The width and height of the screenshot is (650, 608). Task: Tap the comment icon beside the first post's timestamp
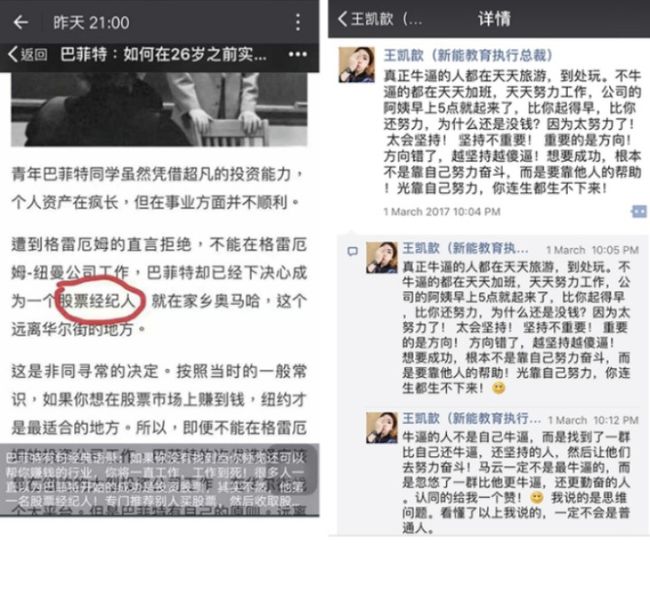tap(639, 211)
